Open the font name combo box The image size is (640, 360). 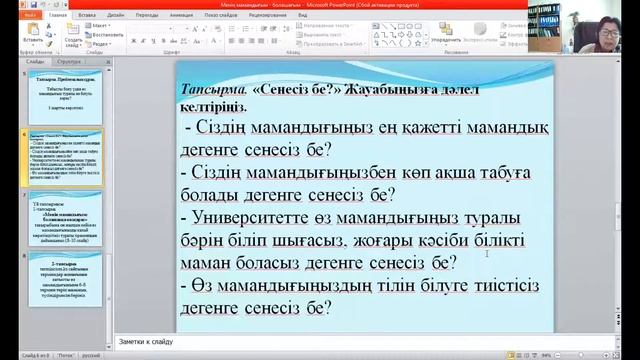click(x=151, y=29)
